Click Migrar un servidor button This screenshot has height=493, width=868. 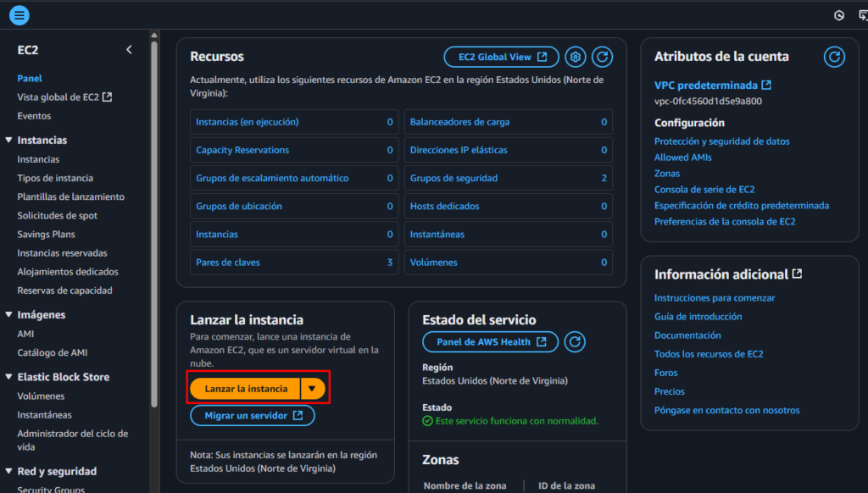pyautogui.click(x=253, y=416)
